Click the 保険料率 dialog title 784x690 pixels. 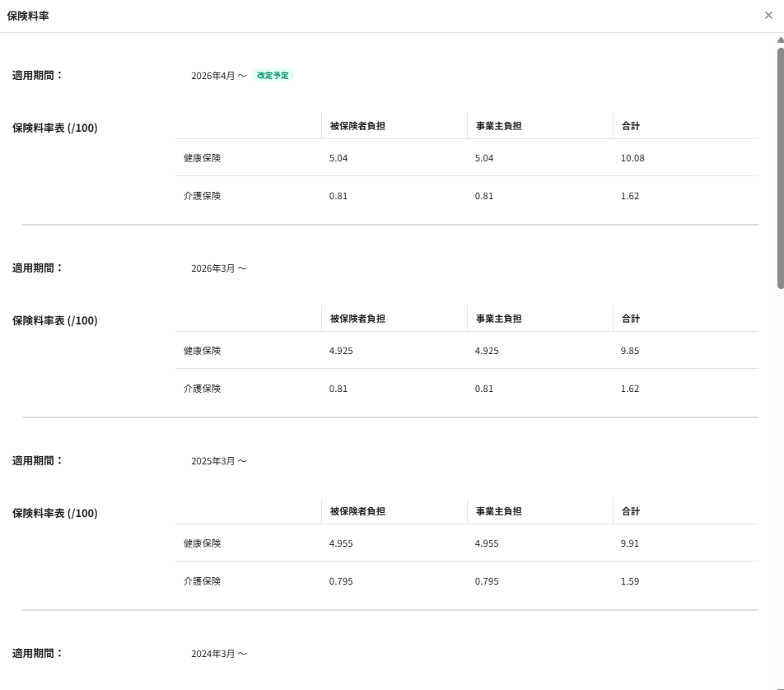28,16
